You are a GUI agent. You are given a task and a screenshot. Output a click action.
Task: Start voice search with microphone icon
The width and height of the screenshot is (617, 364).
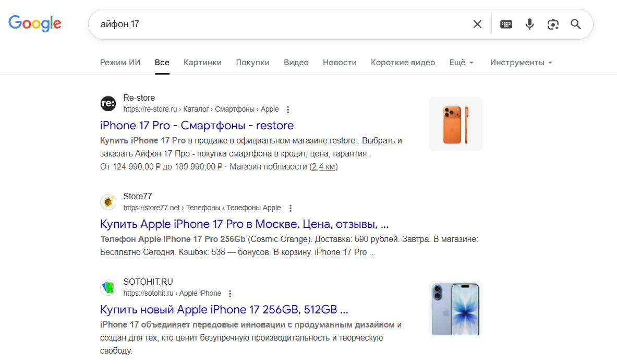529,24
